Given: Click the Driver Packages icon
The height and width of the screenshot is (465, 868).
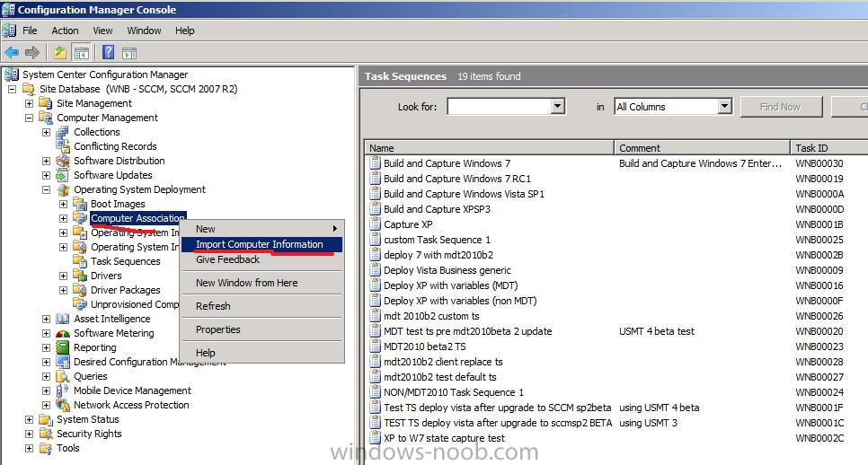Looking at the screenshot, I should pyautogui.click(x=80, y=290).
